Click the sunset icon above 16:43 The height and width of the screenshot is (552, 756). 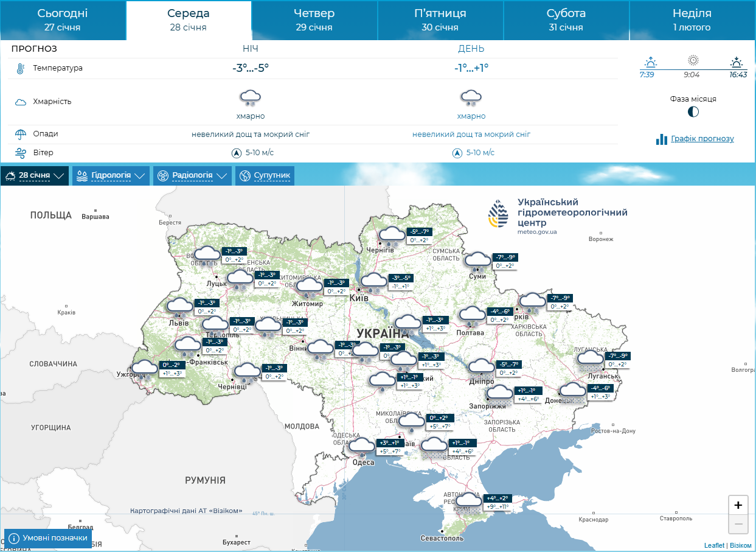tap(737, 61)
